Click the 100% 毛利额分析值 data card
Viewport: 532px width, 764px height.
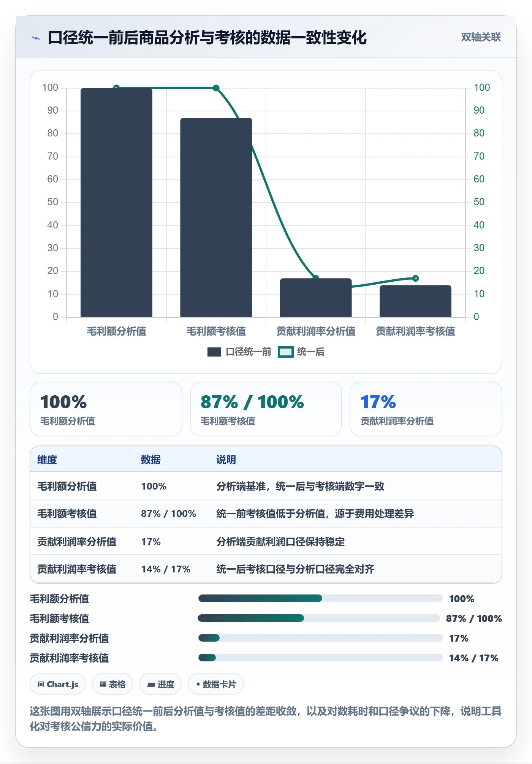[106, 409]
